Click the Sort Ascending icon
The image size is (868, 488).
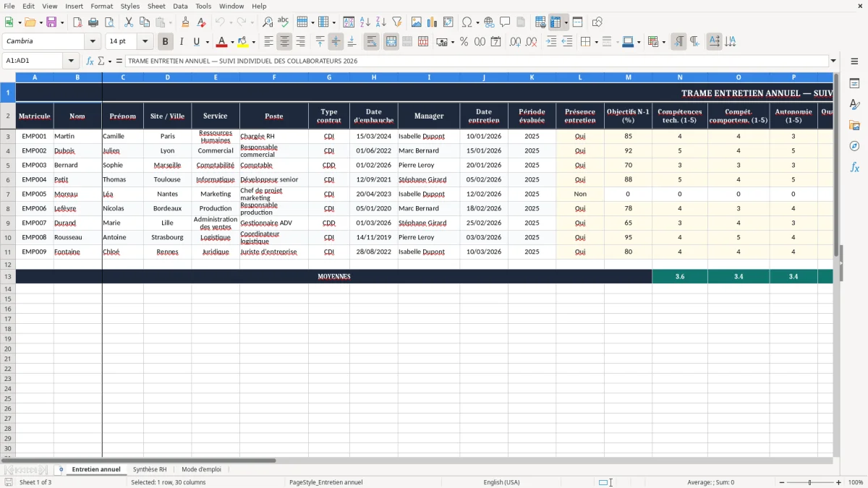tap(365, 22)
